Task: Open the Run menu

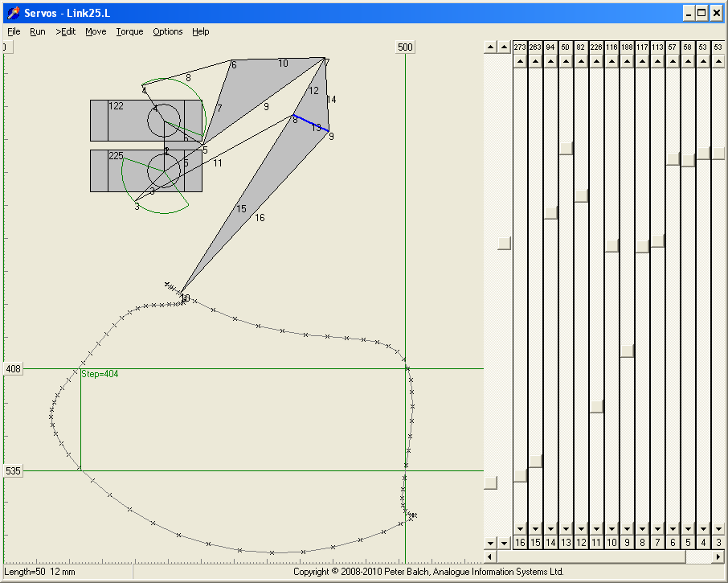Action: pyautogui.click(x=37, y=31)
